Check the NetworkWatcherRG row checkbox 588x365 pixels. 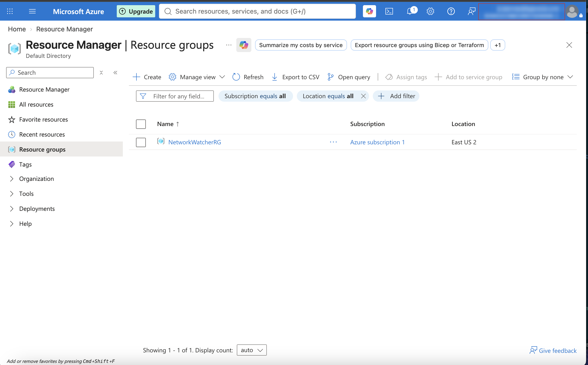pos(141,142)
